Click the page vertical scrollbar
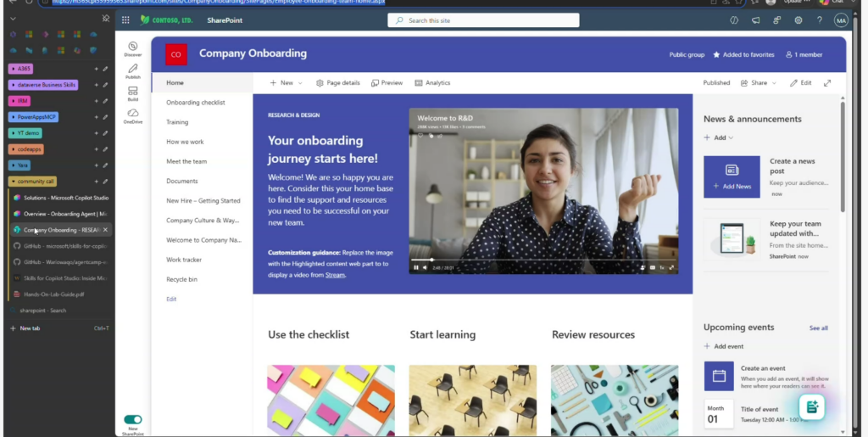Image resolution: width=868 pixels, height=437 pixels. (843, 155)
